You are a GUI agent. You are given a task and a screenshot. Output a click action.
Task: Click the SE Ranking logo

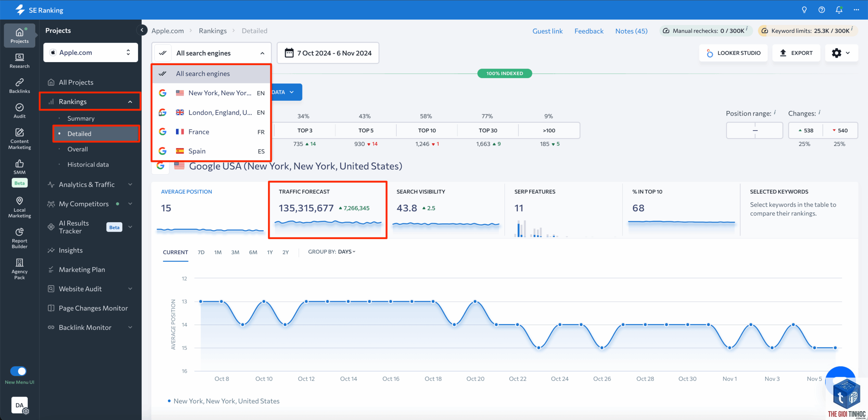(39, 10)
